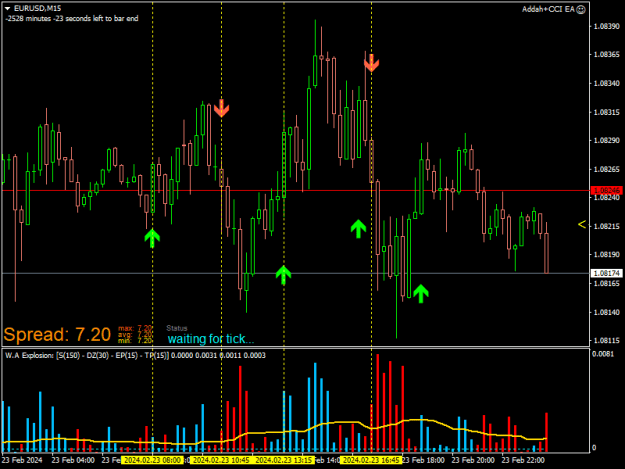Click the yellow 2024.02.23 10:45 time label
The height and width of the screenshot is (469, 625).
pyautogui.click(x=221, y=460)
